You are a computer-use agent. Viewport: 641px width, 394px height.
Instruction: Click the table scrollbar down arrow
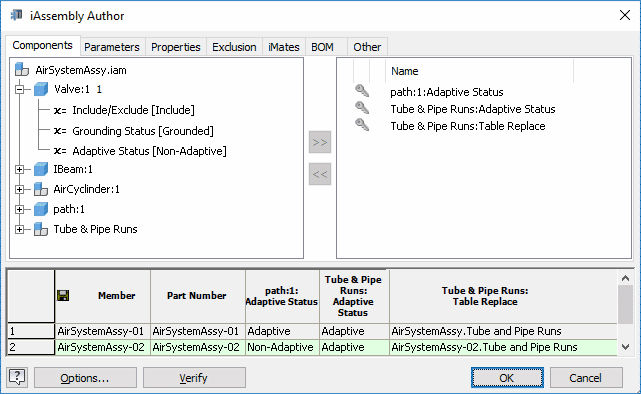625,347
